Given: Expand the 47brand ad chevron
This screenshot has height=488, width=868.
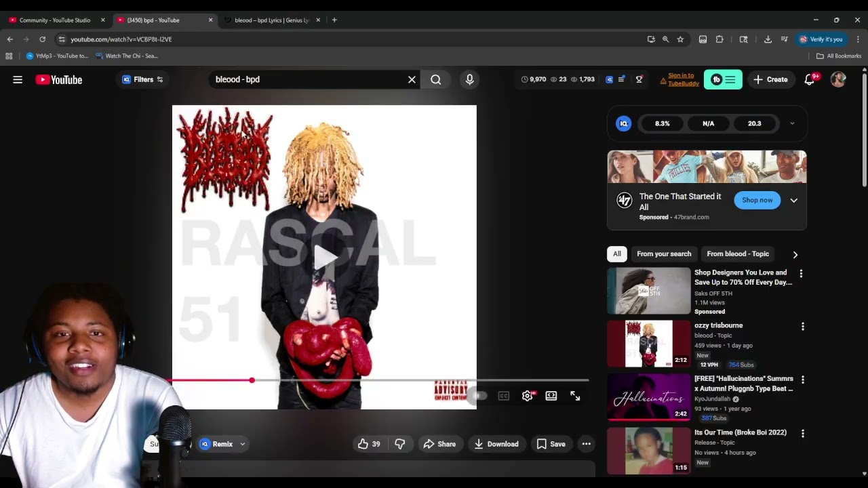Looking at the screenshot, I should coord(793,201).
